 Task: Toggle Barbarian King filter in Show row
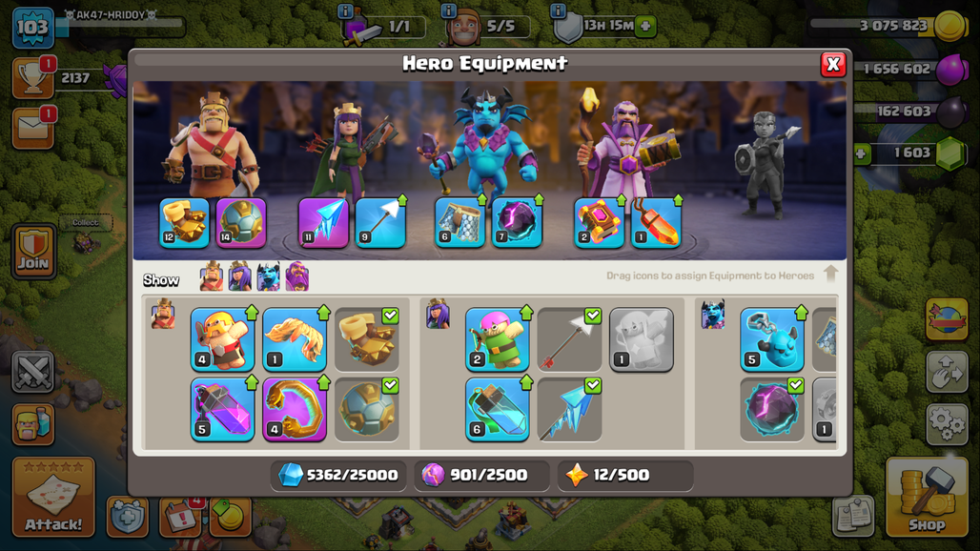click(212, 276)
